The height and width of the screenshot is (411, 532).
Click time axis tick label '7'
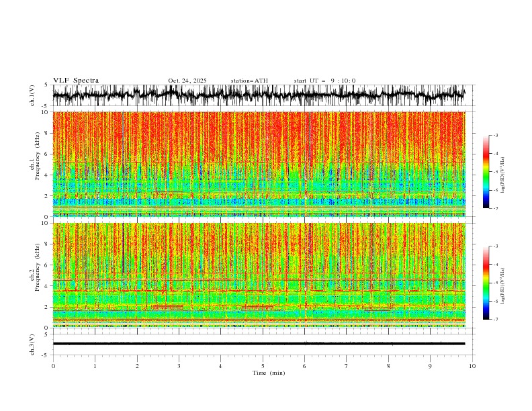(x=347, y=366)
